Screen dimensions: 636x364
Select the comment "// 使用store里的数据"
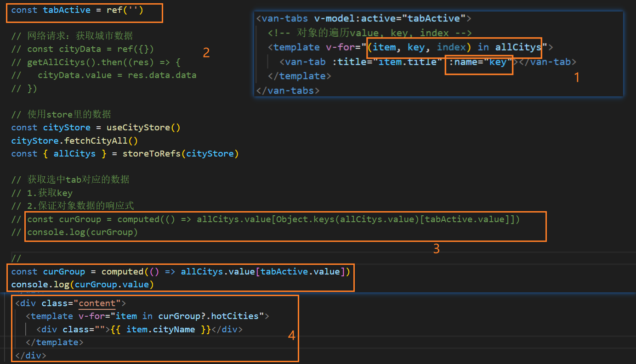[x=61, y=114]
